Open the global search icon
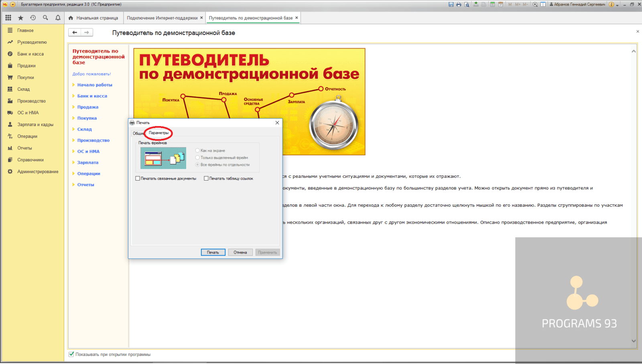Viewport: 642px width, 364px height. click(x=45, y=17)
